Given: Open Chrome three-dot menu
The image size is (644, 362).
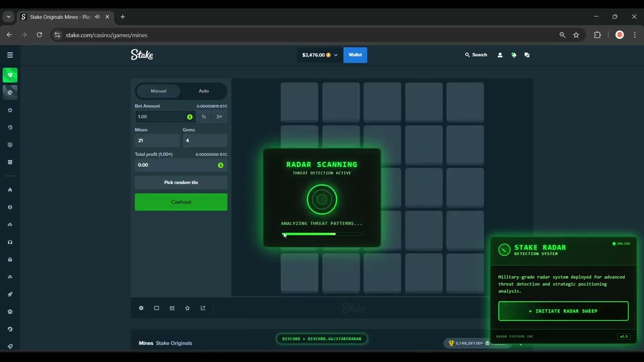Looking at the screenshot, I should click(x=634, y=35).
